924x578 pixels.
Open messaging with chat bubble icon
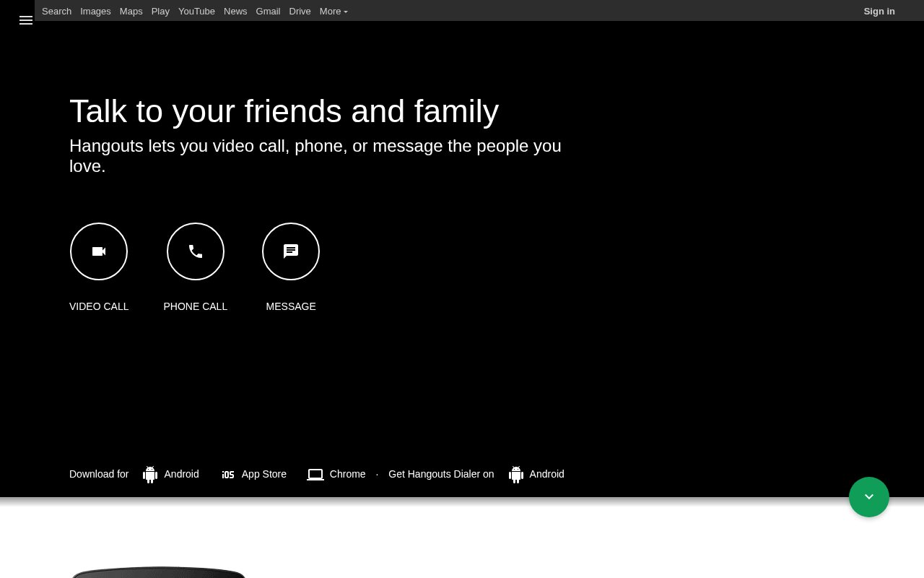click(291, 251)
